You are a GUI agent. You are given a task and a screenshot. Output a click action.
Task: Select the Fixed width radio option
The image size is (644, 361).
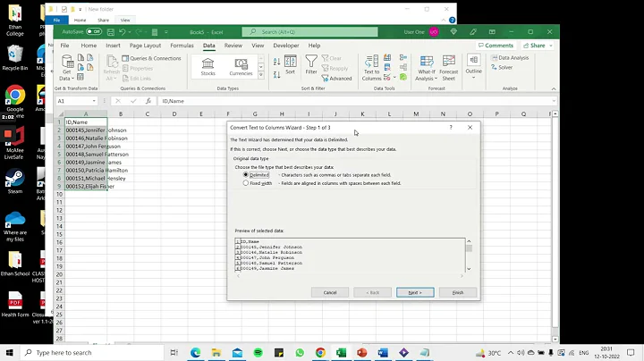pos(246,183)
